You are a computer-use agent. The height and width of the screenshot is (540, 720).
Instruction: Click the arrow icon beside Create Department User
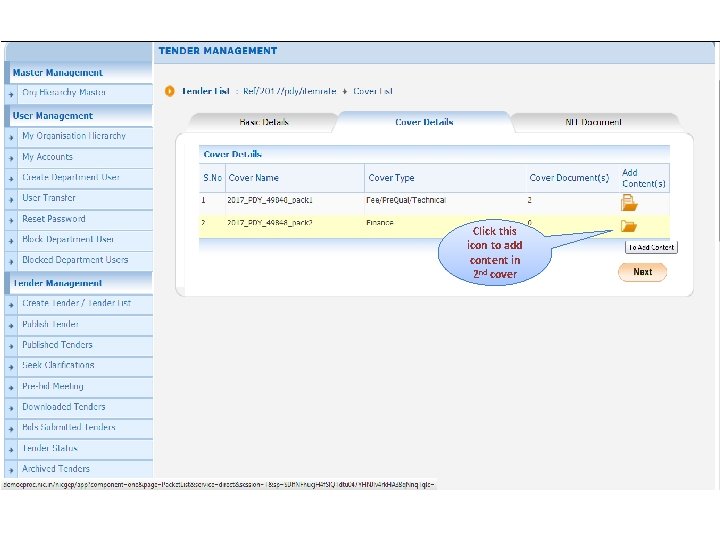coord(11,179)
